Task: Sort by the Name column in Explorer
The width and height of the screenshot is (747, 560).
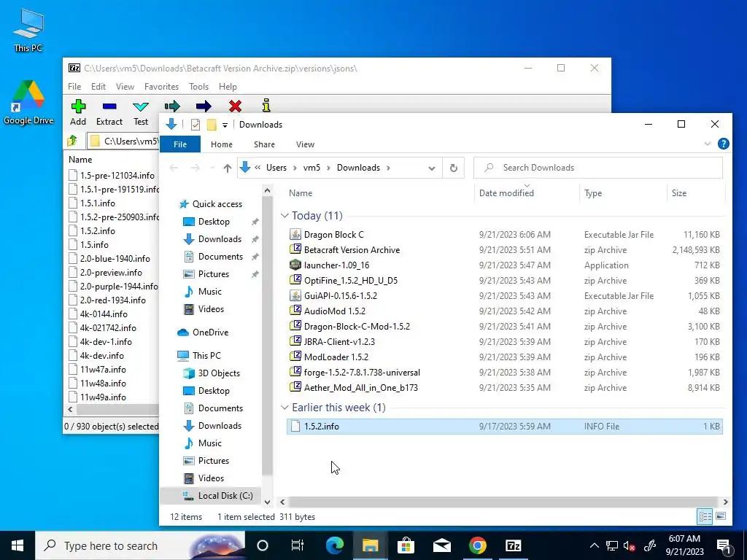Action: point(301,192)
